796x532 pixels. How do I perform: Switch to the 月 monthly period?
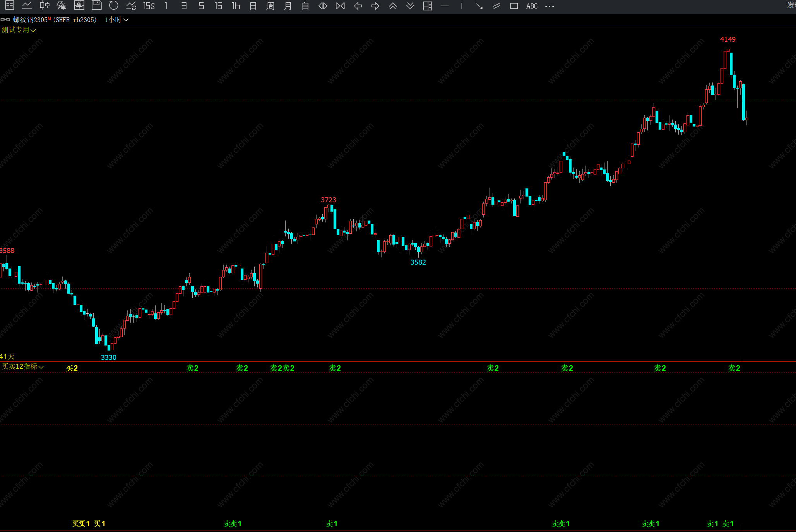288,6
